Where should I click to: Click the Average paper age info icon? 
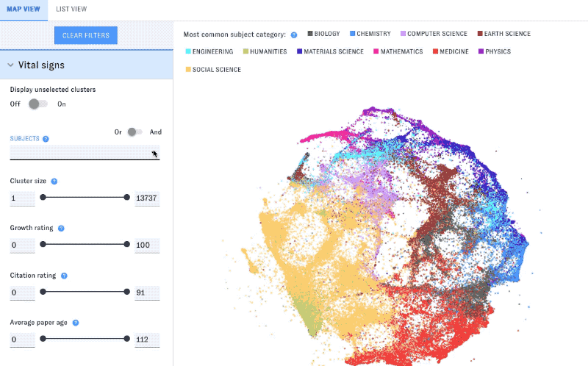coord(76,323)
